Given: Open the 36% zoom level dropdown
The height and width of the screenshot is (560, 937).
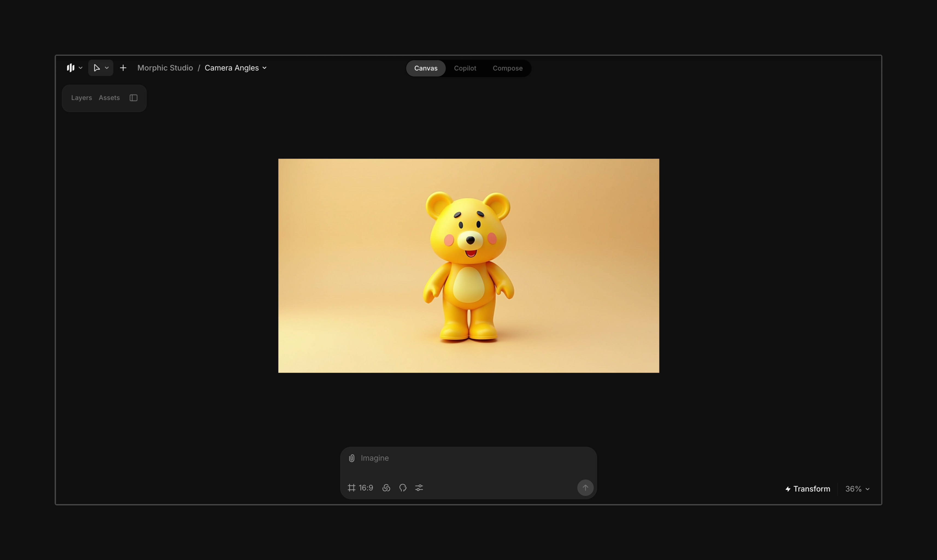Looking at the screenshot, I should tap(857, 489).
